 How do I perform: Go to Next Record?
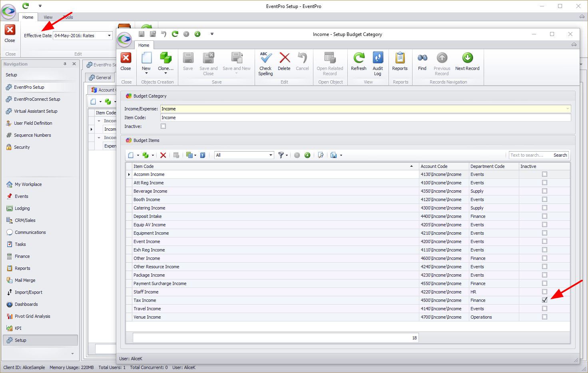point(467,62)
